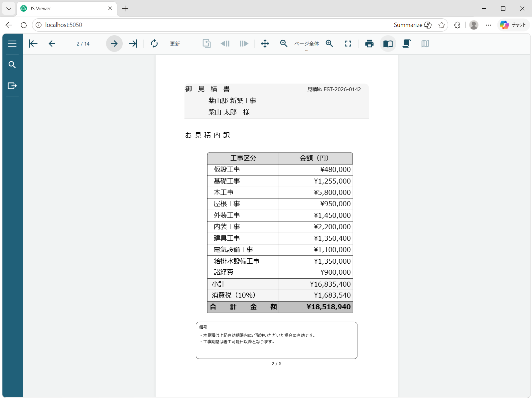Viewport: 532px width, 399px height.
Task: Open the search panel in sidebar
Action: pos(12,65)
